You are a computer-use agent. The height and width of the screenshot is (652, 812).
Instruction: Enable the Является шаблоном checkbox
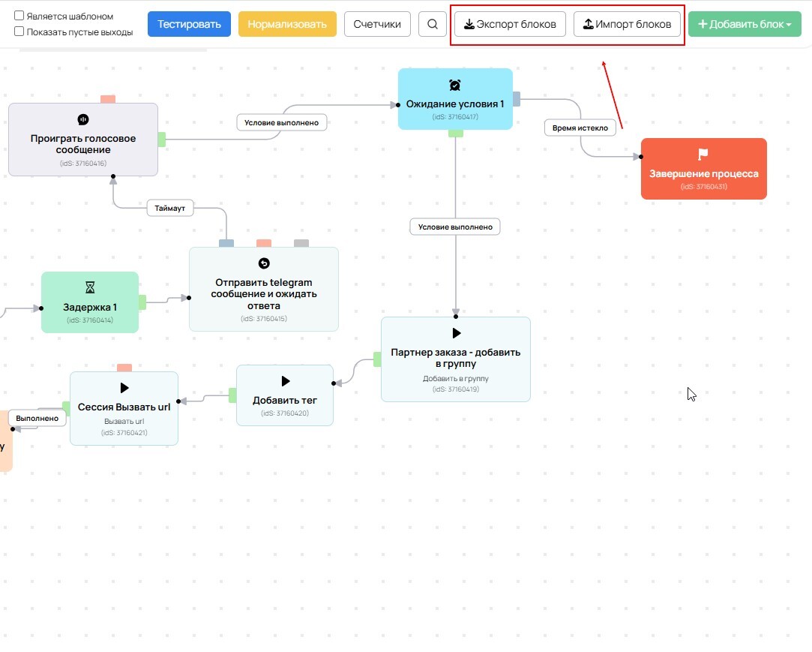pyautogui.click(x=19, y=16)
